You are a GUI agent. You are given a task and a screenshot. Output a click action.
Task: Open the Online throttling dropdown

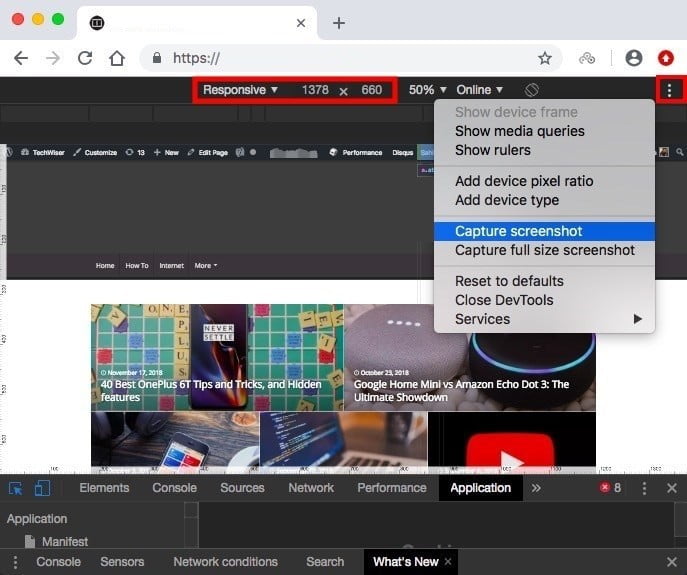point(479,90)
